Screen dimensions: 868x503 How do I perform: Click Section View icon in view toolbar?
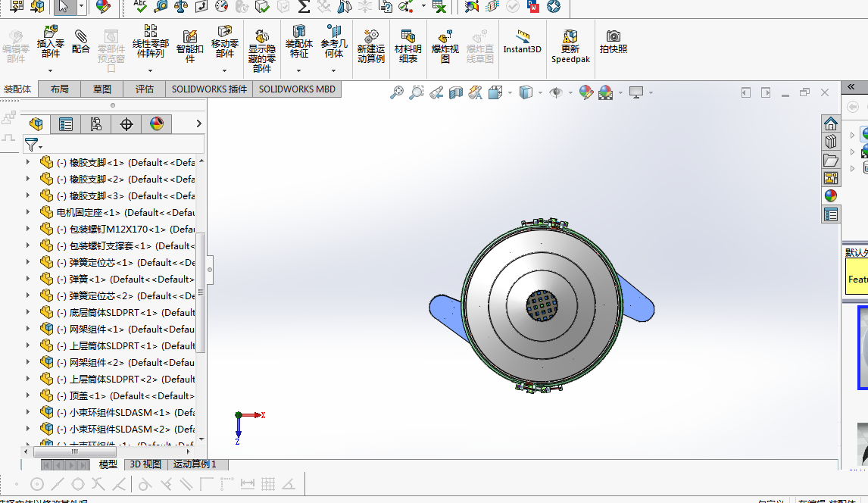(456, 92)
